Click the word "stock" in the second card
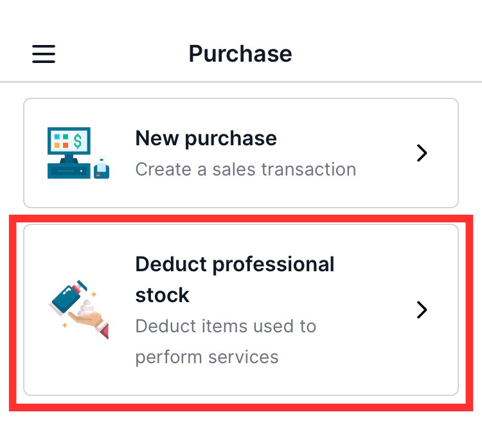The image size is (482, 448). [x=162, y=295]
